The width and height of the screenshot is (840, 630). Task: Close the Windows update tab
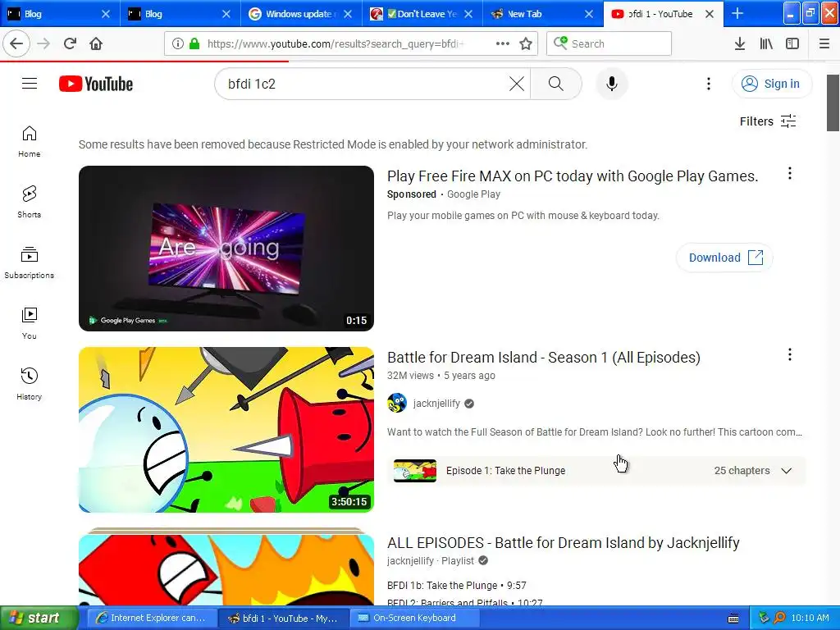348,14
